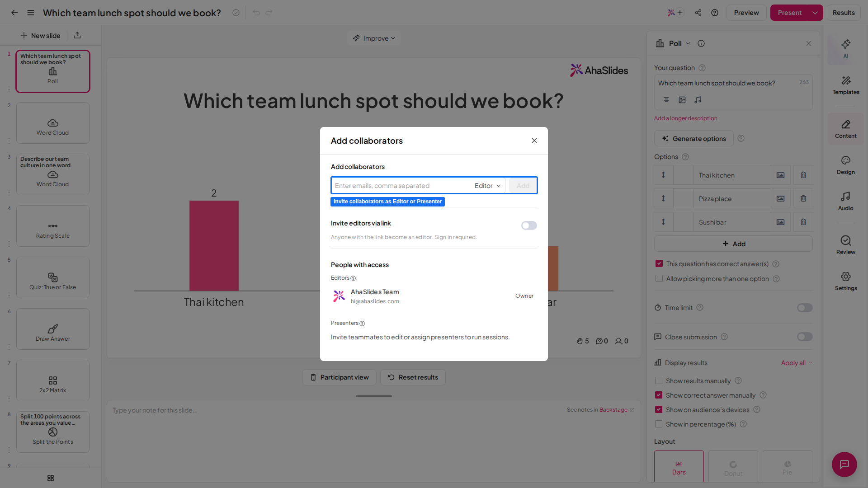The height and width of the screenshot is (488, 868).
Task: Open the Design sidebar panel
Action: pyautogui.click(x=845, y=165)
